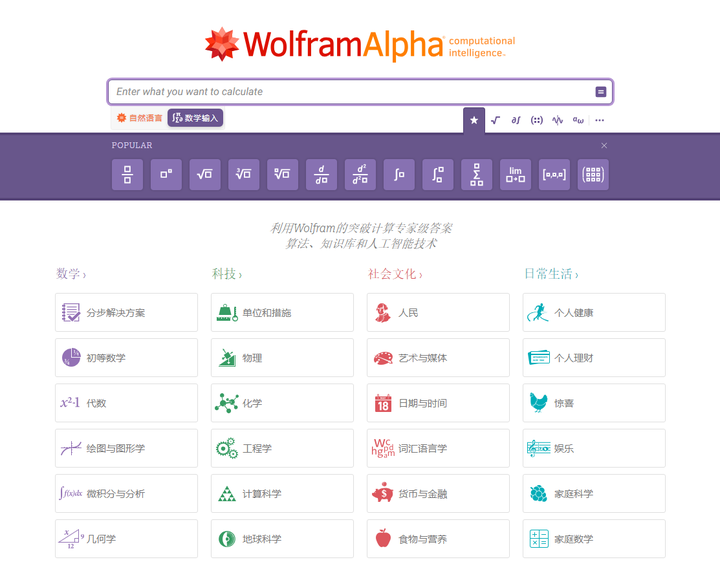
Task: Click the WolframAlpha logo
Action: click(x=360, y=44)
